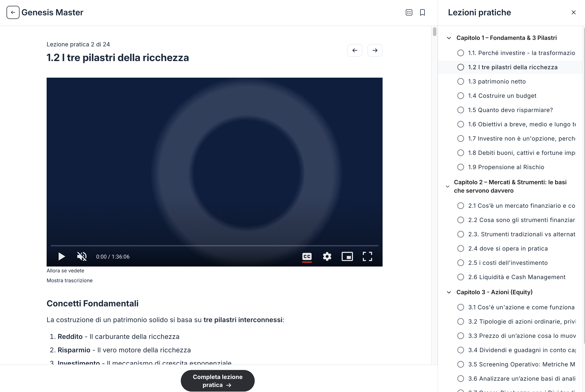The image size is (585, 392).
Task: Collapse Capitolo 2 – Mercati & Strumenti section
Action: click(x=448, y=187)
